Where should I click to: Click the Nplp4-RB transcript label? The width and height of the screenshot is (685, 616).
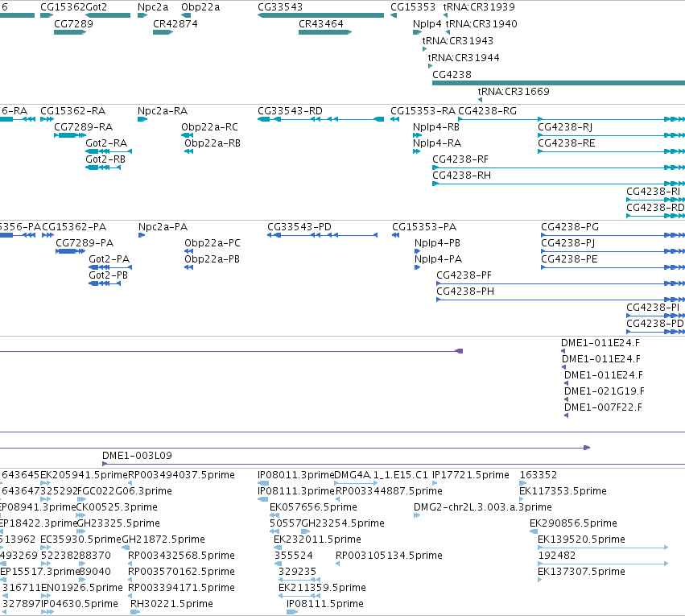coord(436,127)
